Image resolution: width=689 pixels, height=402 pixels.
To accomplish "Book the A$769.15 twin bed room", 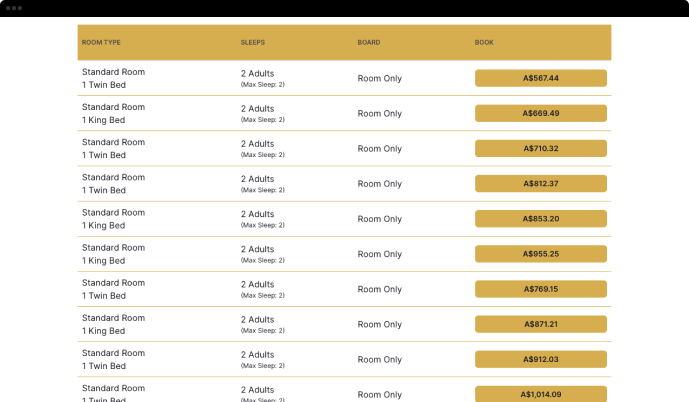I will point(540,289).
